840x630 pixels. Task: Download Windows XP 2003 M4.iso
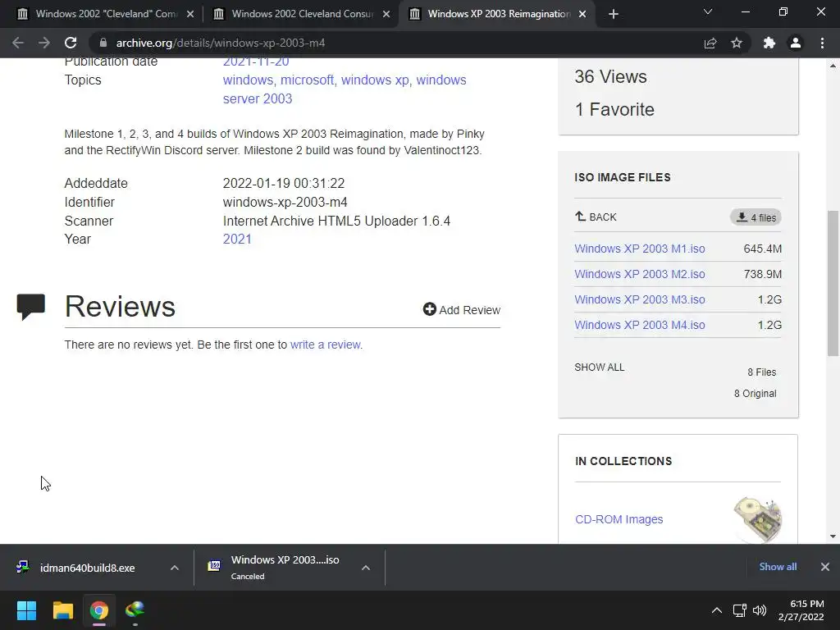(x=640, y=325)
